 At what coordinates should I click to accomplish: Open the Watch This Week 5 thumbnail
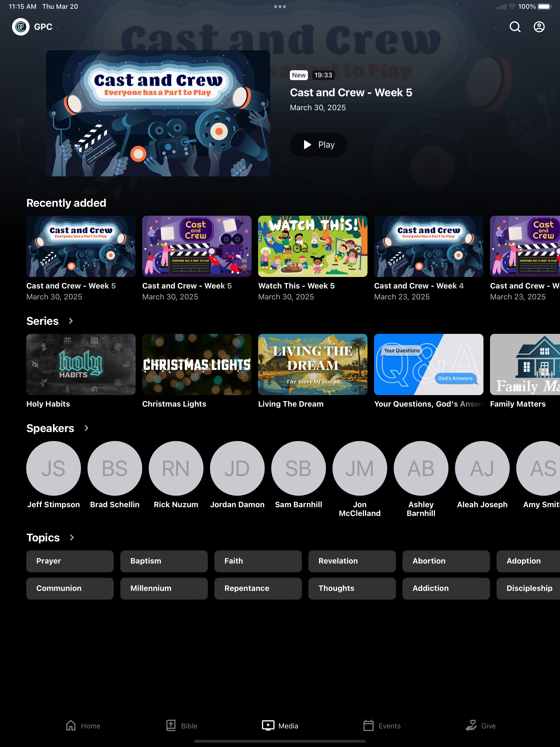[313, 246]
